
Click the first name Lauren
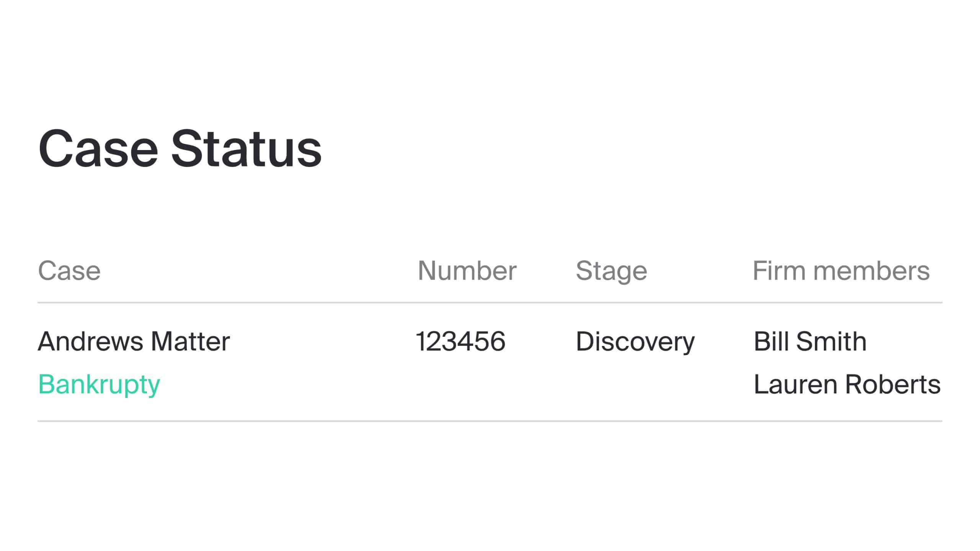coord(795,384)
